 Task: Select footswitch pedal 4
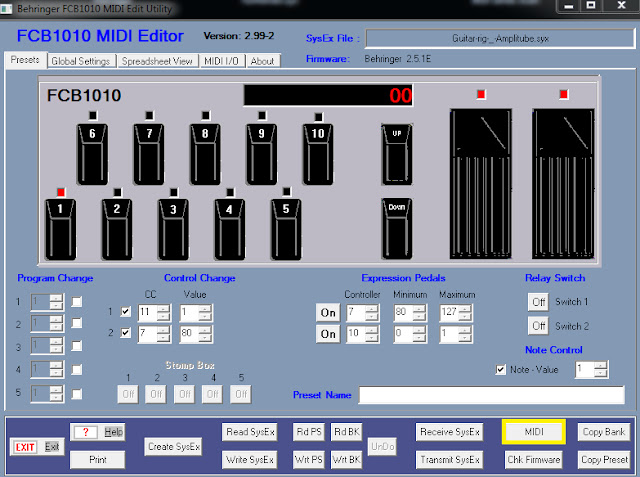coord(230,229)
